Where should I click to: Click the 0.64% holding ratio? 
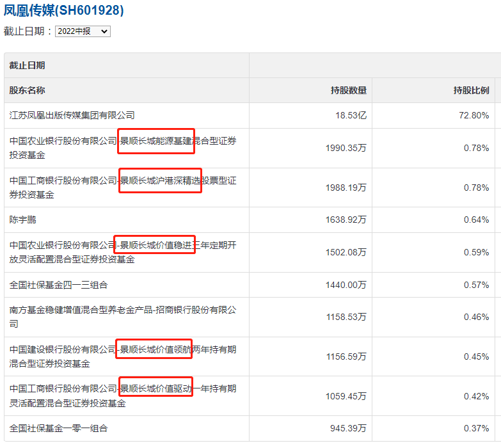pos(477,220)
